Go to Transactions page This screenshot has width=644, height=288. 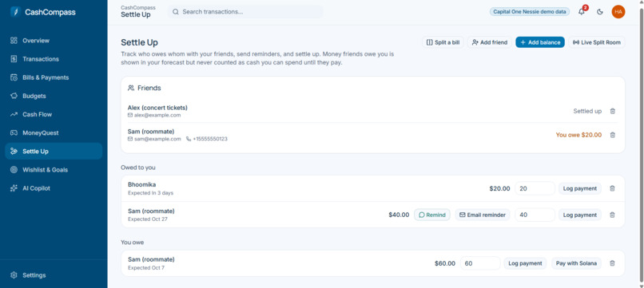[54, 59]
